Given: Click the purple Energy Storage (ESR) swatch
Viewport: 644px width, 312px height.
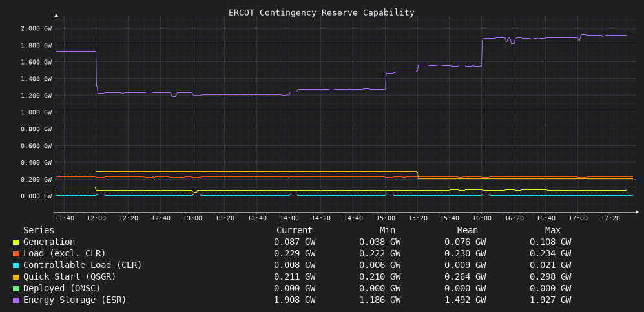Looking at the screenshot, I should (x=16, y=300).
